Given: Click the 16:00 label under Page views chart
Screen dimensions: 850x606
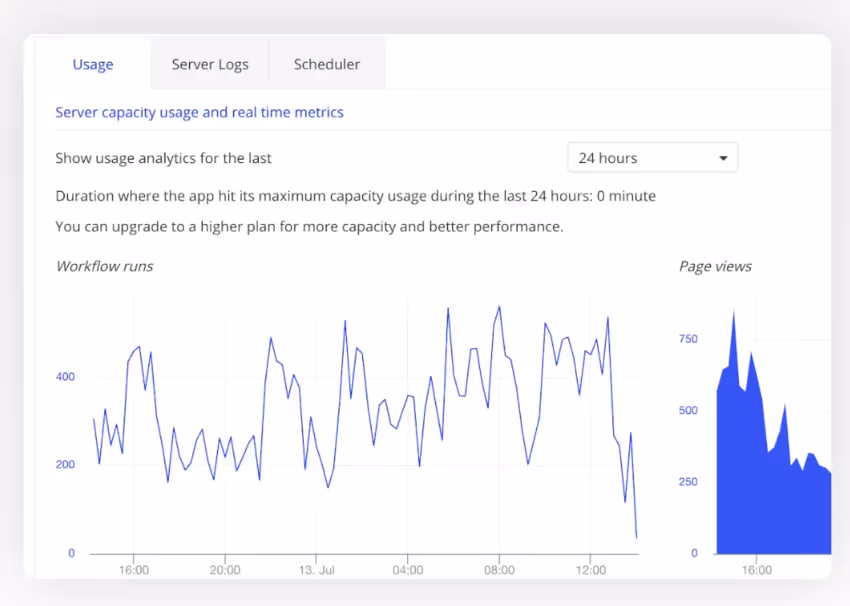Looking at the screenshot, I should click(x=757, y=570).
